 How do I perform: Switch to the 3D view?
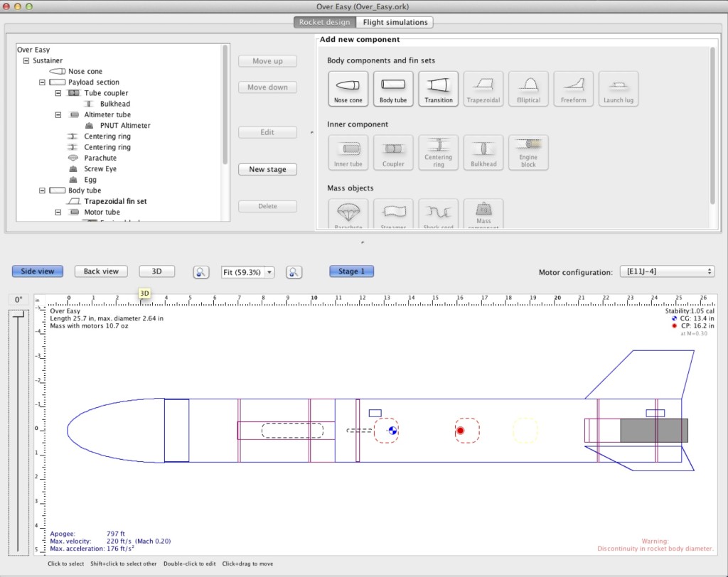coord(157,271)
